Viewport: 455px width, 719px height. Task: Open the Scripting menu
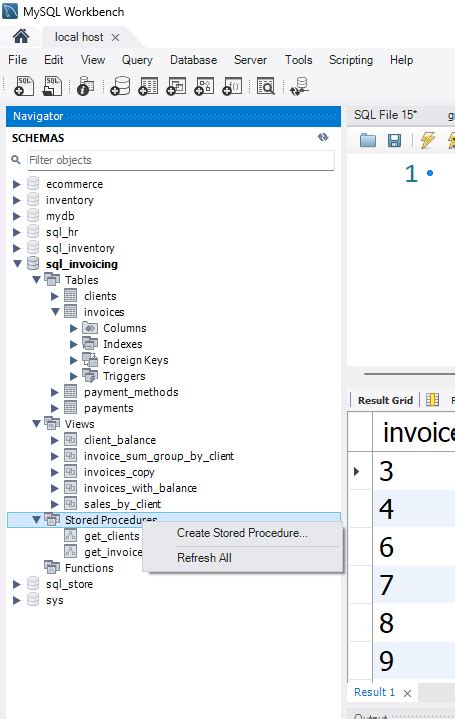pyautogui.click(x=351, y=60)
